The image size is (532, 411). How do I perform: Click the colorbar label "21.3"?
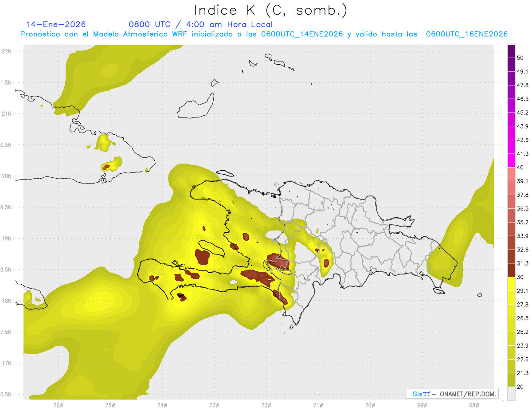[x=523, y=373]
